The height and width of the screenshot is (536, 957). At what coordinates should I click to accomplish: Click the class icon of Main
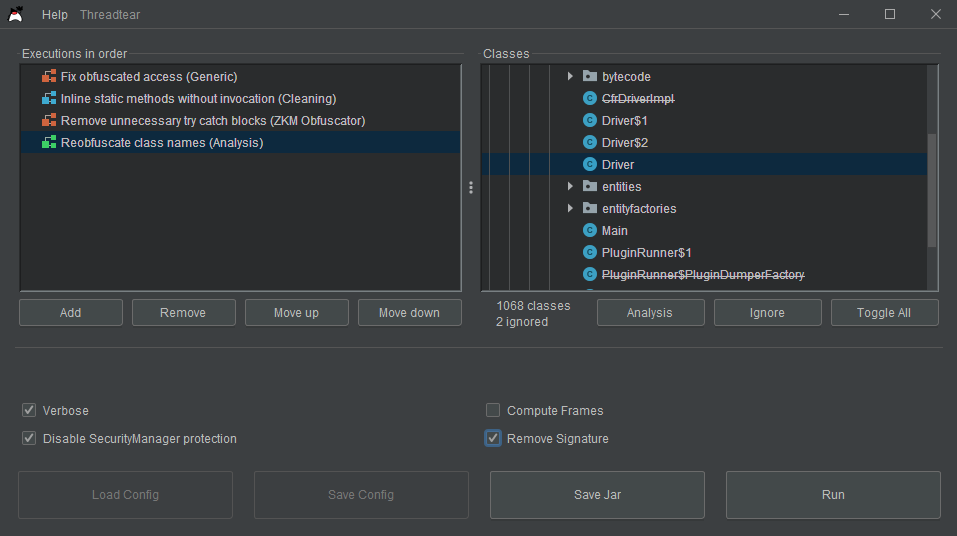coord(590,230)
